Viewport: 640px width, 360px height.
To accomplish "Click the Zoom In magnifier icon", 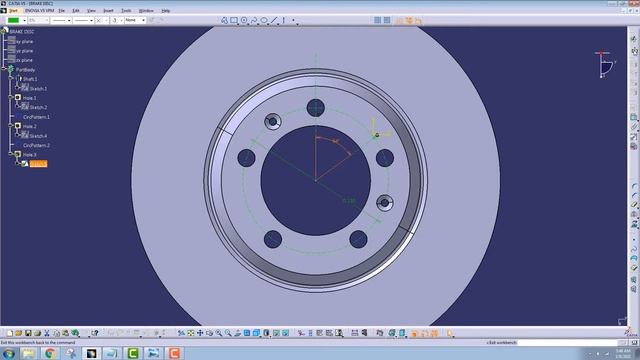I will 219,333.
